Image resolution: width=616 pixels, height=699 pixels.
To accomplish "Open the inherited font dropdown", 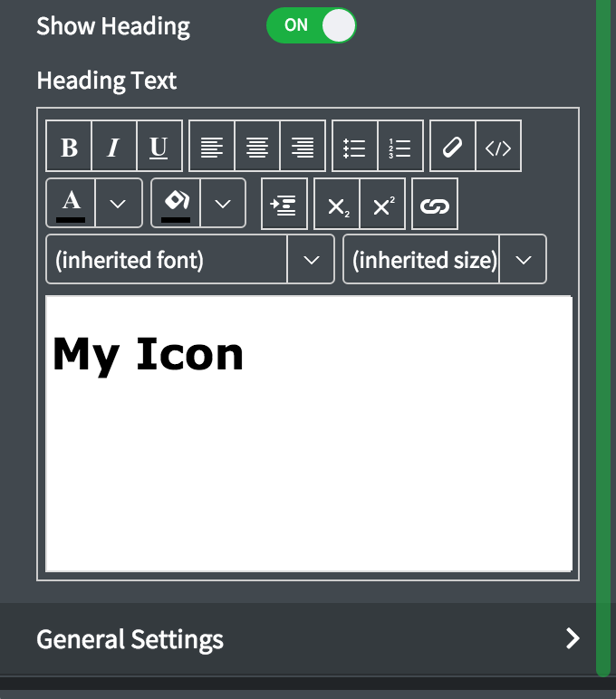I will click(311, 260).
